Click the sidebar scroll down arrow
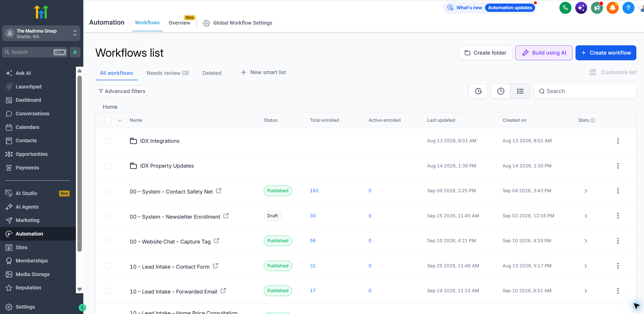 pyautogui.click(x=79, y=290)
